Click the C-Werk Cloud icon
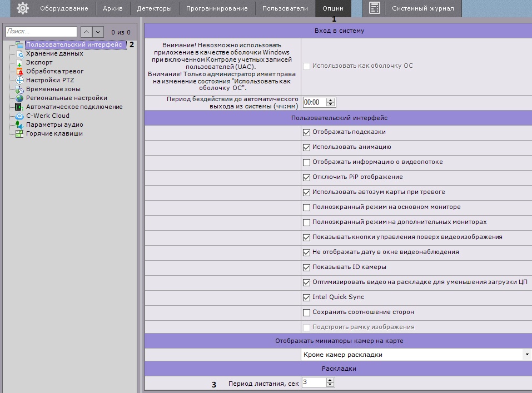The image size is (532, 393). click(19, 116)
